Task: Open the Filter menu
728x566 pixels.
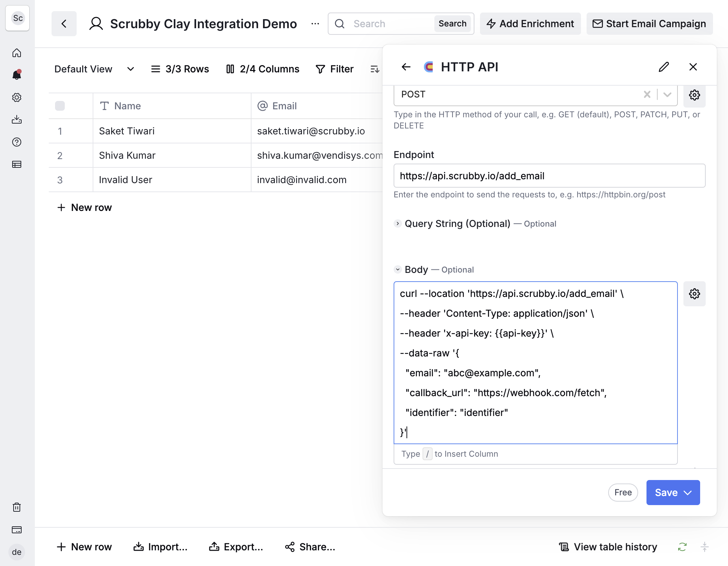Action: pyautogui.click(x=334, y=69)
